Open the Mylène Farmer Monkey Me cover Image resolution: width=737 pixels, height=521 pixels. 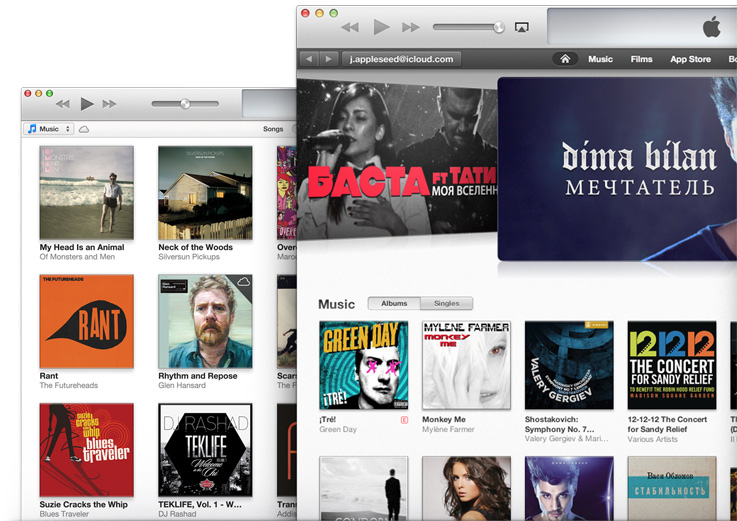click(x=466, y=365)
